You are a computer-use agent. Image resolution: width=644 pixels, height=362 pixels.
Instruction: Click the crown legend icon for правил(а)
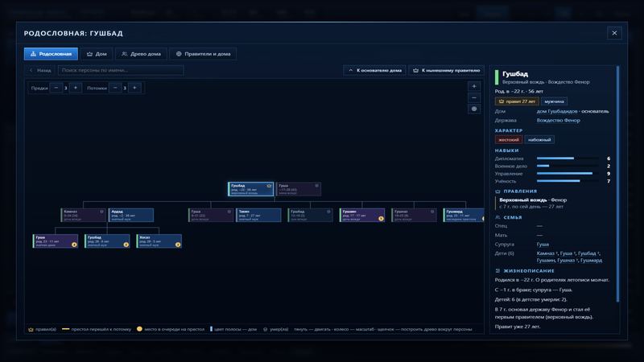point(31,329)
